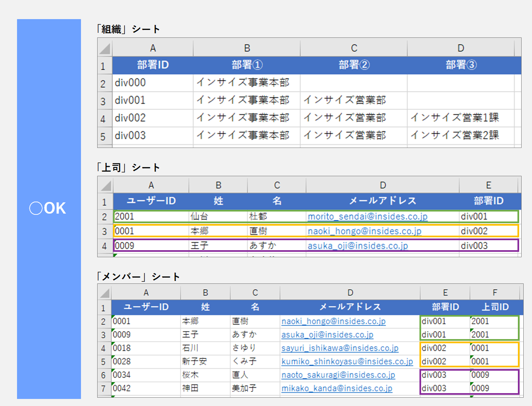Screen dimensions: 532x406
Task: Click 部署ID header in 組織 sheet
Action: pyautogui.click(x=153, y=65)
